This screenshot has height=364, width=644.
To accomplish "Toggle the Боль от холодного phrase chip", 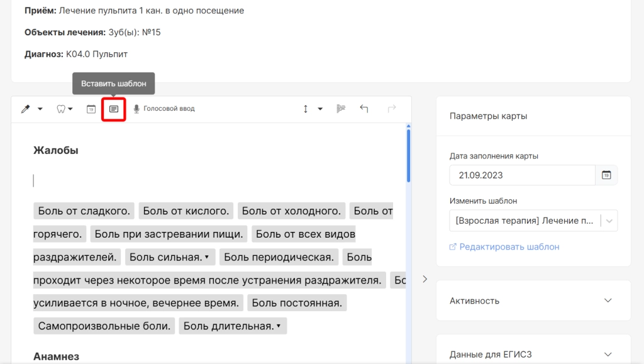I will tap(291, 211).
